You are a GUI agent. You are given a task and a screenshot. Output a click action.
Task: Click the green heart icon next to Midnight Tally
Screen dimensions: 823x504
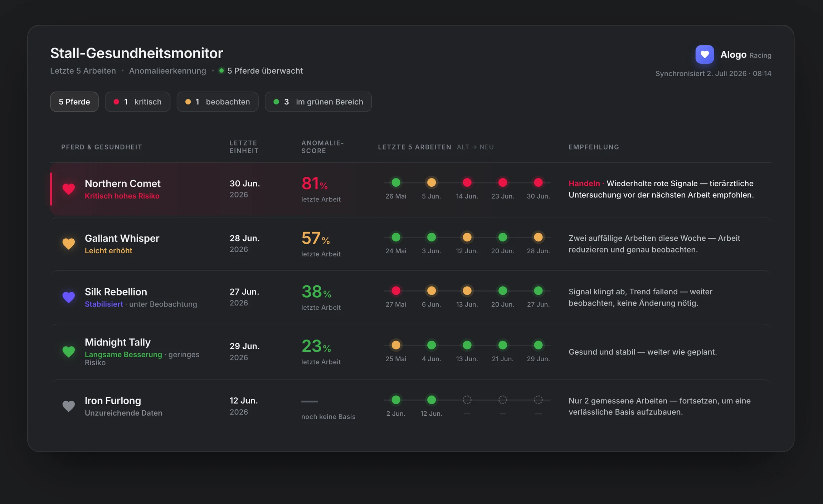[x=69, y=352]
